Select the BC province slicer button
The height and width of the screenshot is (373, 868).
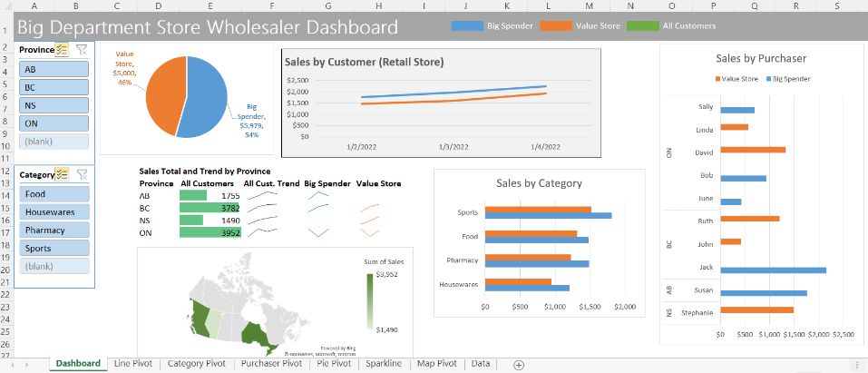tap(54, 87)
